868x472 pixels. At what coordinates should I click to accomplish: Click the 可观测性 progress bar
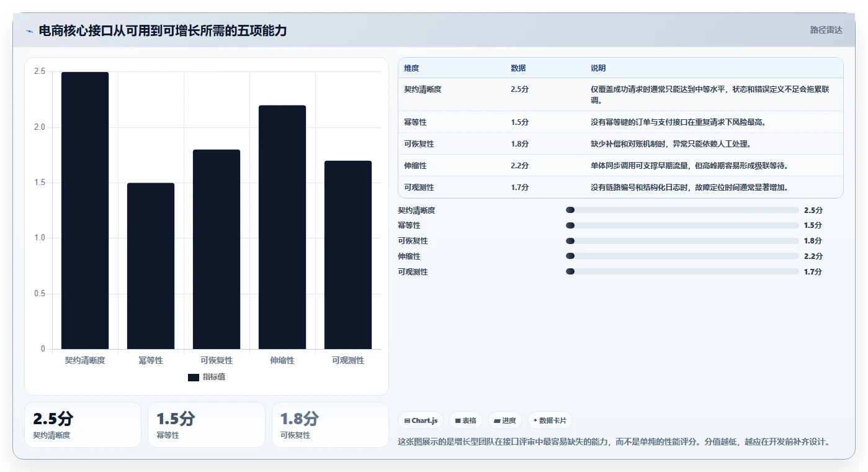pyautogui.click(x=682, y=271)
